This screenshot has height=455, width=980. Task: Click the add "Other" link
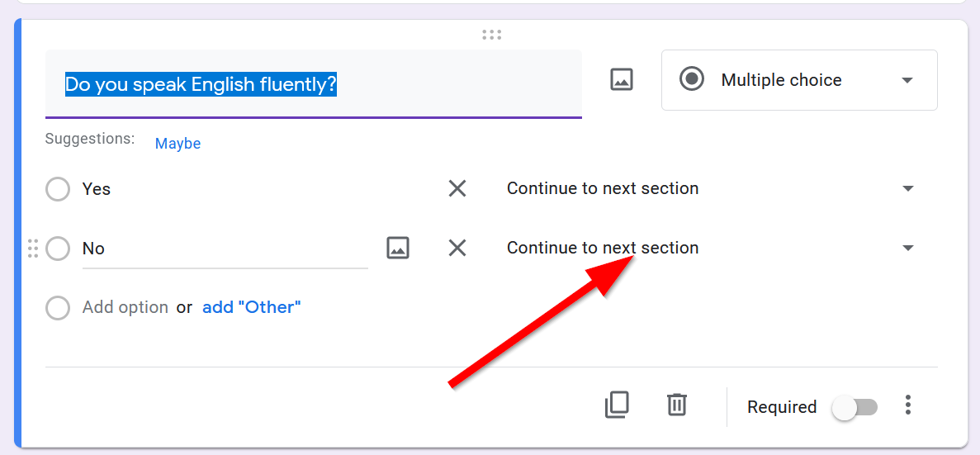pyautogui.click(x=251, y=307)
